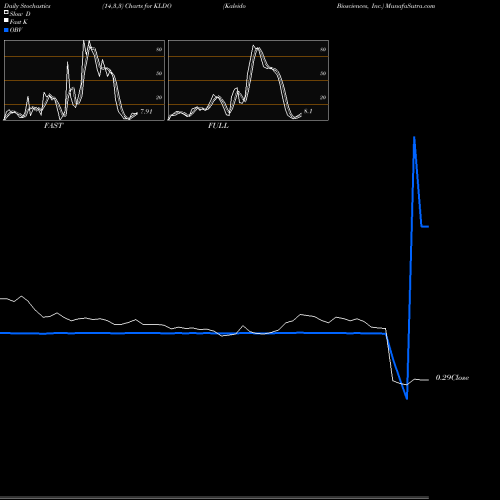Screen dimensions: 500x500
Task: Click the 'Daily Stochastics' title text
Action: point(27,6)
